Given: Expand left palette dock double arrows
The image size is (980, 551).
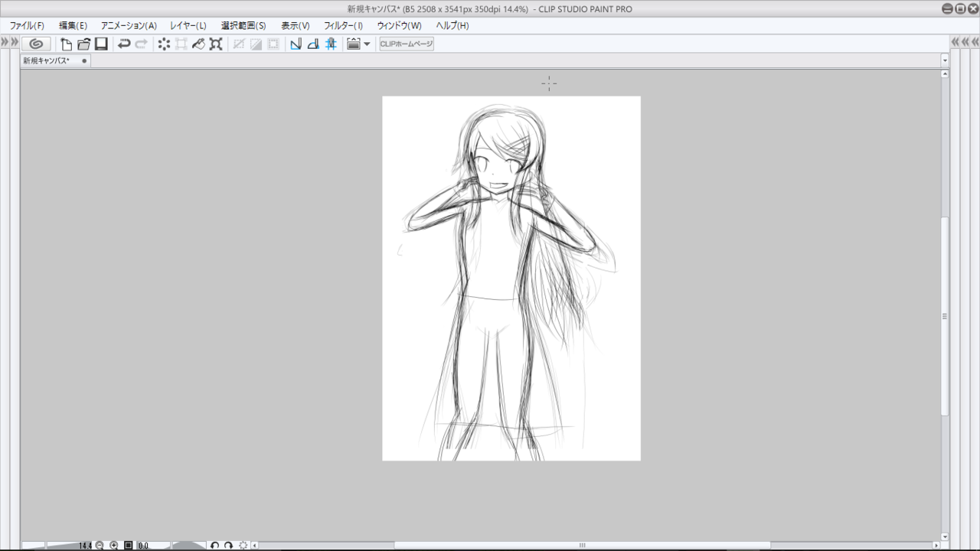Looking at the screenshot, I should pyautogui.click(x=5, y=42).
